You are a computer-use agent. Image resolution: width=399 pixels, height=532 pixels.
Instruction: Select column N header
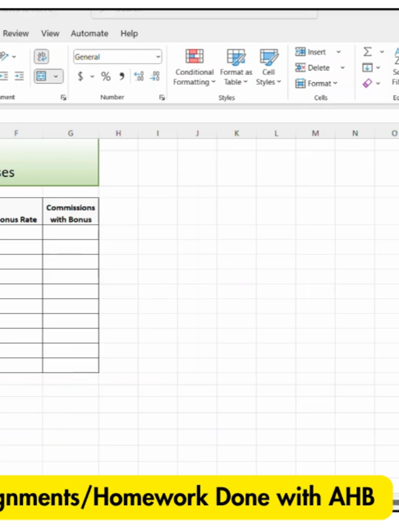click(x=355, y=133)
